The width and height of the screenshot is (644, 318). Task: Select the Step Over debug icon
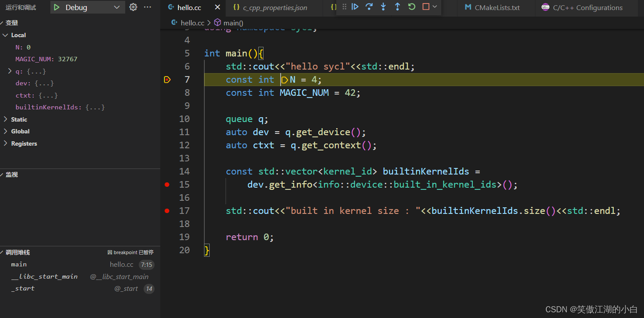tap(369, 7)
